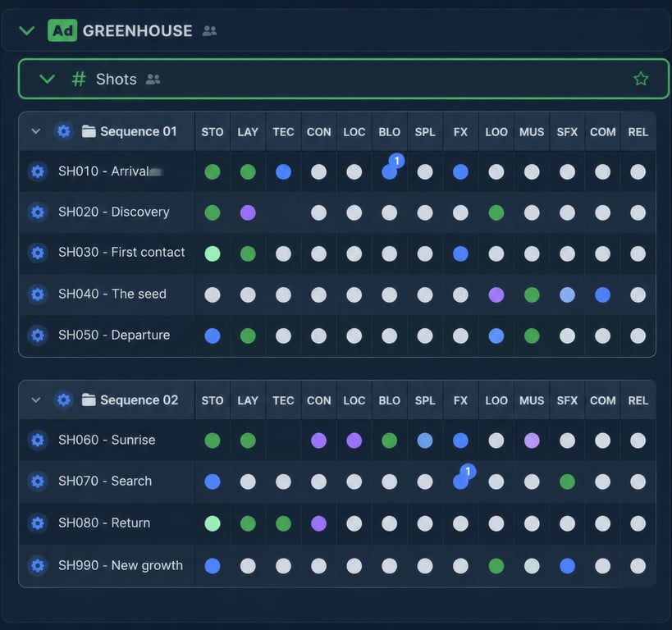Screen dimensions: 672x630
Task: Click the Ad green project badge
Action: tap(62, 30)
